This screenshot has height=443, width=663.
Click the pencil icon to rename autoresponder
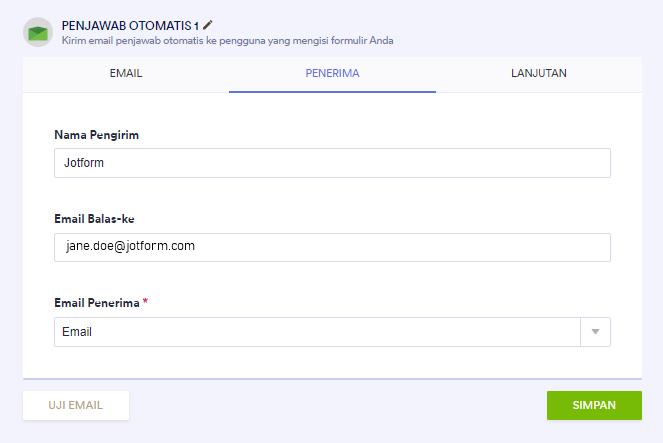(x=208, y=24)
